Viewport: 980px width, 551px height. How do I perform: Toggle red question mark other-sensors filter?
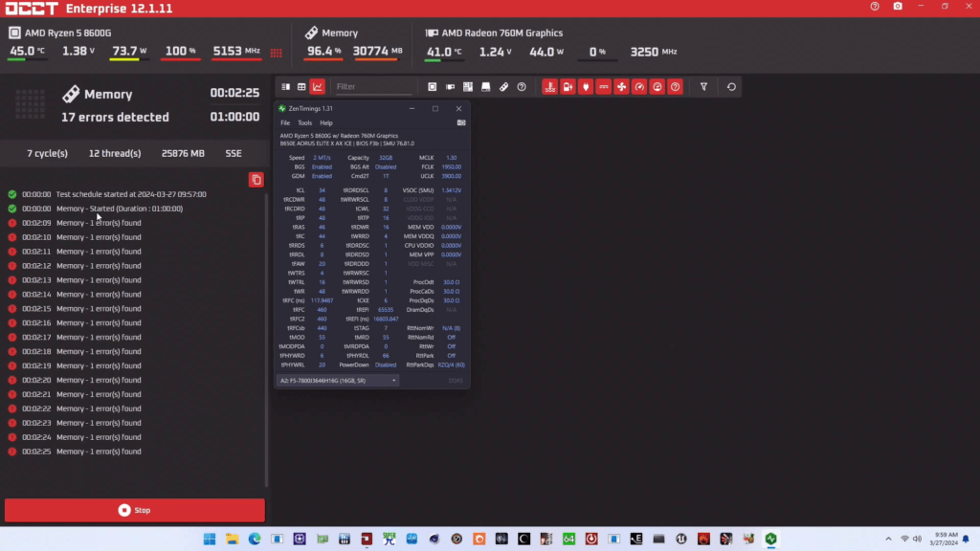[x=675, y=87]
